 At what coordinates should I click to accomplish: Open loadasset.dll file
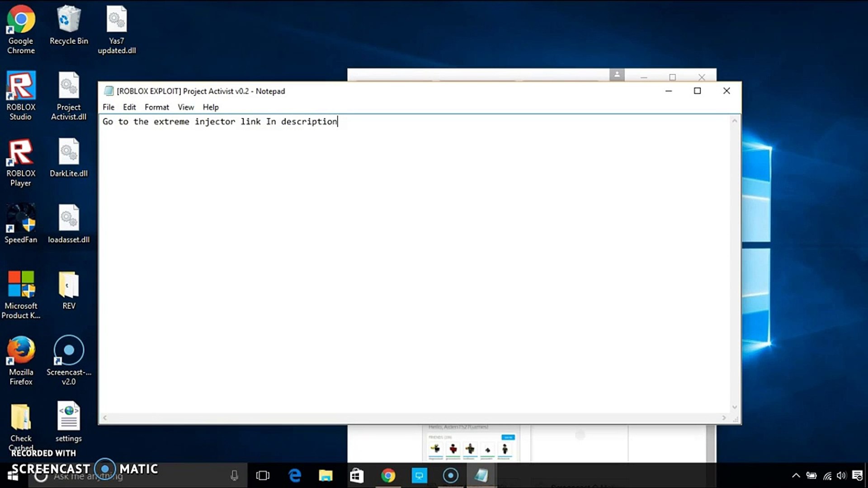click(69, 224)
